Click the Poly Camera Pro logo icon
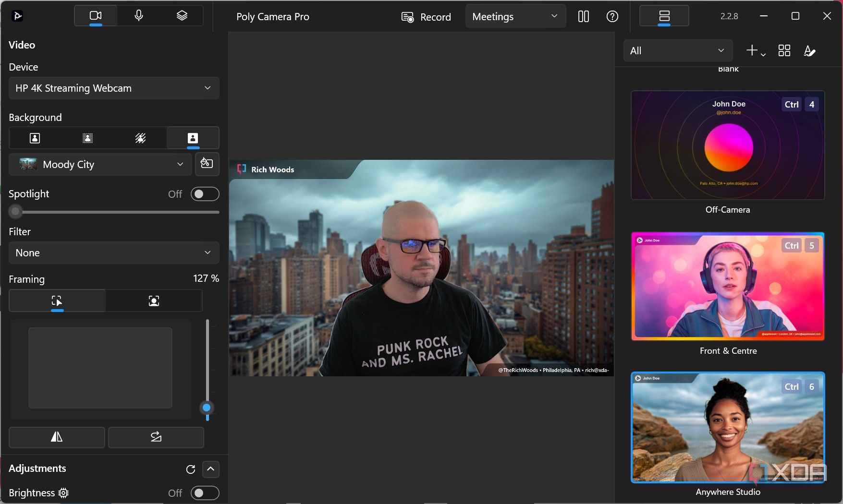843x504 pixels. click(x=17, y=16)
